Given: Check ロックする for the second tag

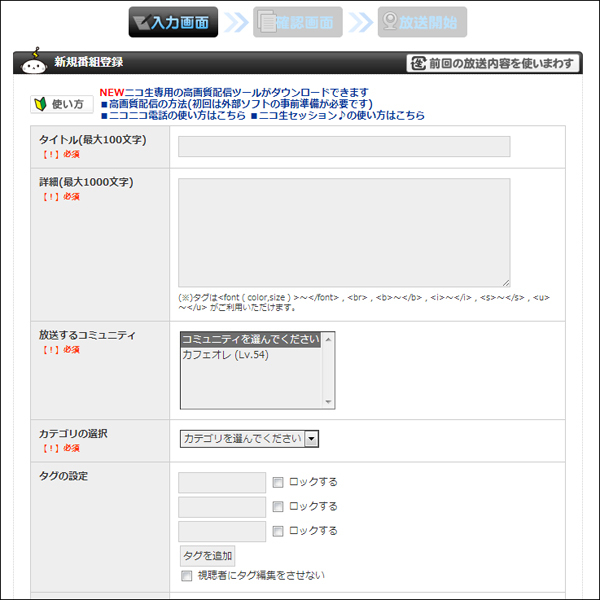Looking at the screenshot, I should click(278, 507).
